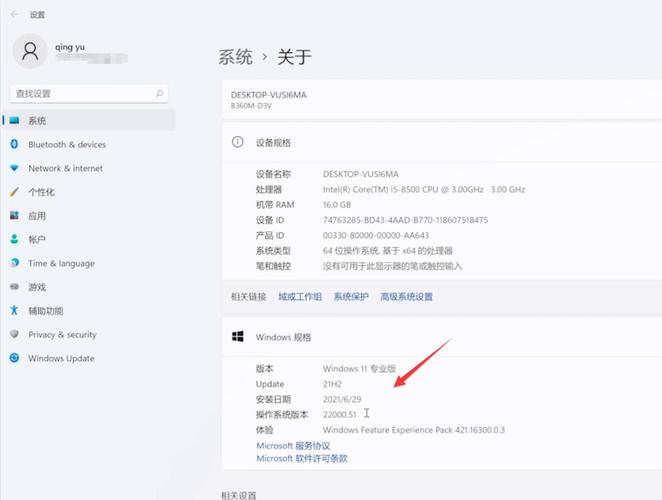
Task: Open Network & internet settings
Action: click(65, 168)
